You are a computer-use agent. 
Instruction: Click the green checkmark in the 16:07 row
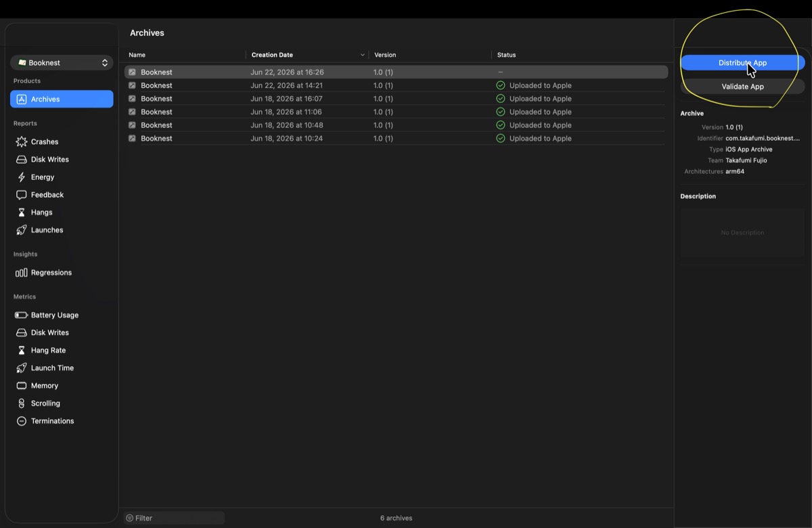(x=501, y=98)
